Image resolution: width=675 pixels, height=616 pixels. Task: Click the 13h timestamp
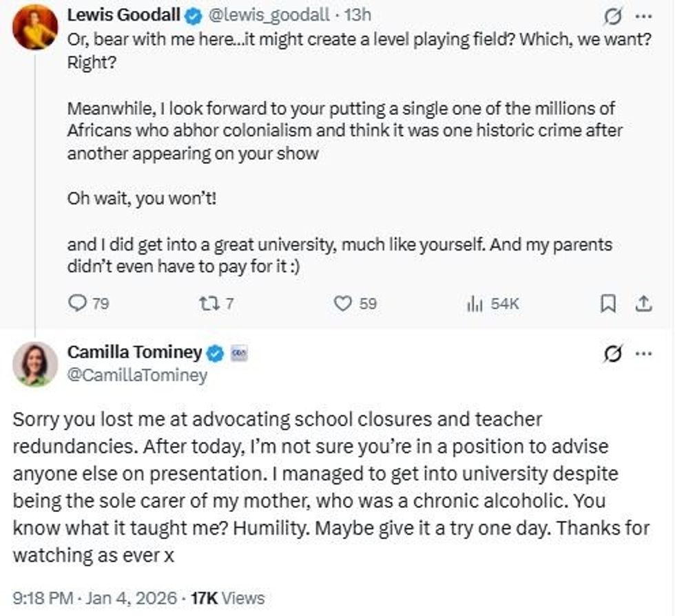tap(357, 14)
